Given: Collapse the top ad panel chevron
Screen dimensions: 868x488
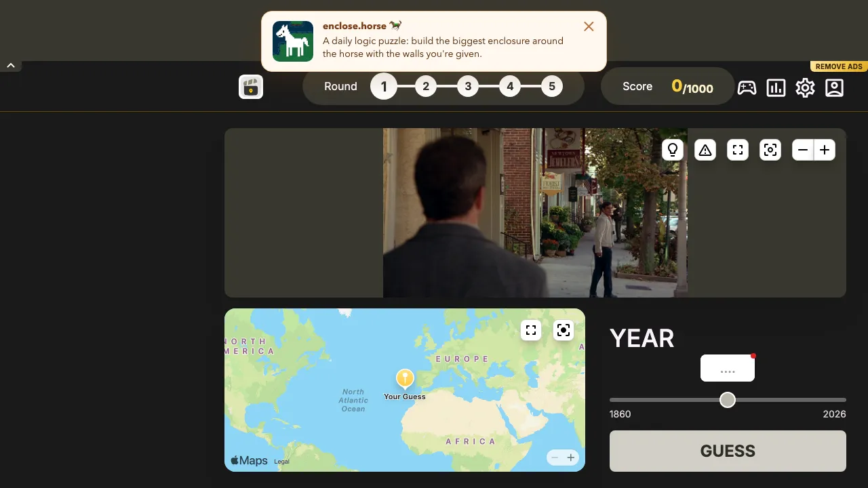Looking at the screenshot, I should point(11,66).
